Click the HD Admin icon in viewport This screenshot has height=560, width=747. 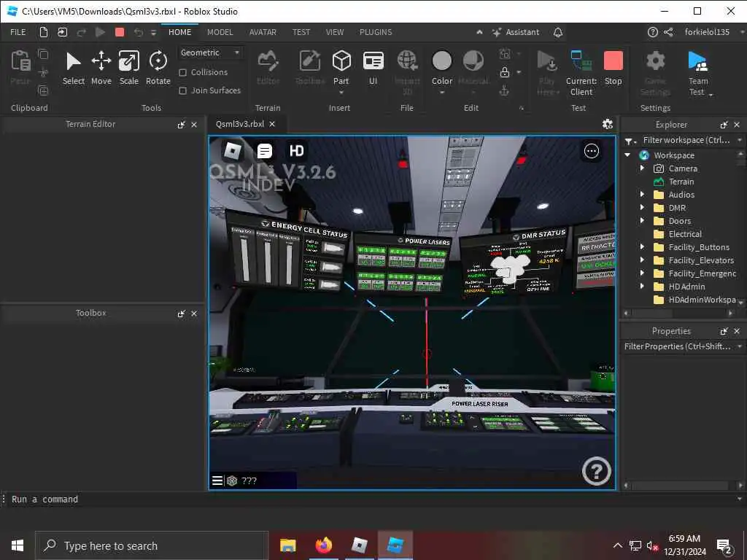point(296,151)
